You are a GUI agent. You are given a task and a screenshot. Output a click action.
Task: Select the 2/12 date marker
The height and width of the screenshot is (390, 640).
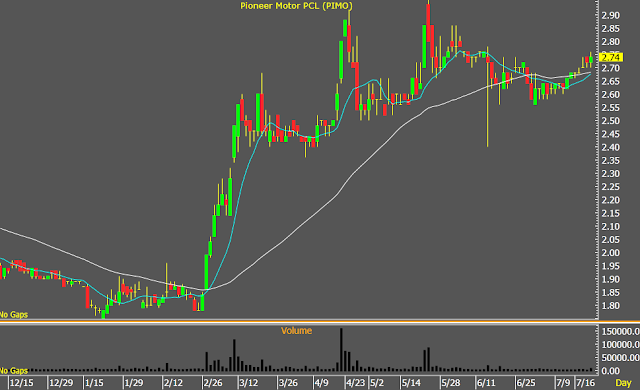pyautogui.click(x=173, y=383)
